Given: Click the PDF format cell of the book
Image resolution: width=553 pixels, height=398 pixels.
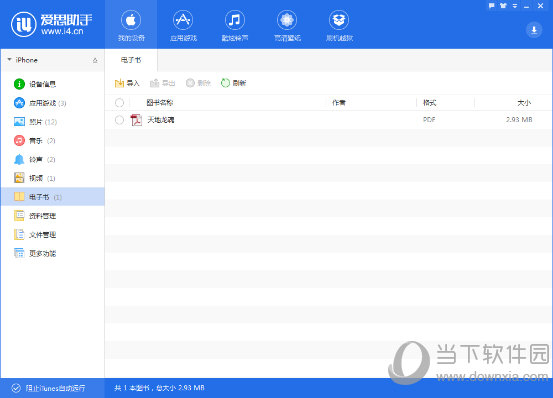Looking at the screenshot, I should tap(429, 120).
